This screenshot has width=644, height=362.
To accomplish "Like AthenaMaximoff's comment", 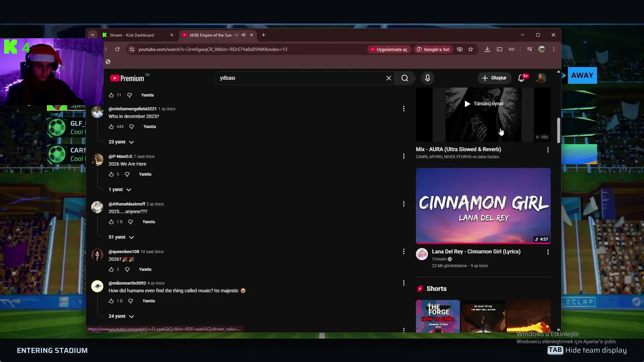I will click(111, 222).
